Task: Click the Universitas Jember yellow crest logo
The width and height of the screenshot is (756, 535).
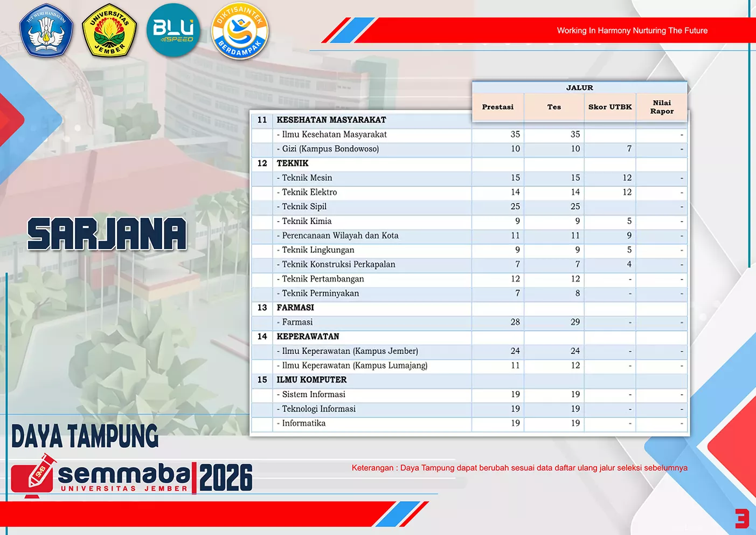Action: (x=109, y=31)
